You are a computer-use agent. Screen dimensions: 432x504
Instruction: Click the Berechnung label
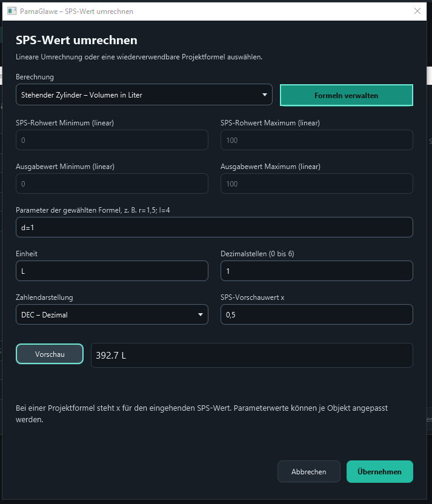tap(35, 77)
